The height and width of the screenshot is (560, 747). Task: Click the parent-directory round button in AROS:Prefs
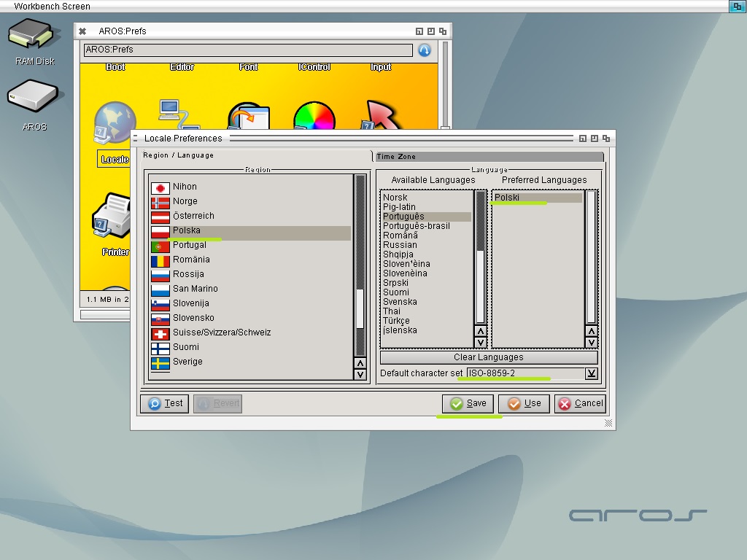[x=424, y=50]
